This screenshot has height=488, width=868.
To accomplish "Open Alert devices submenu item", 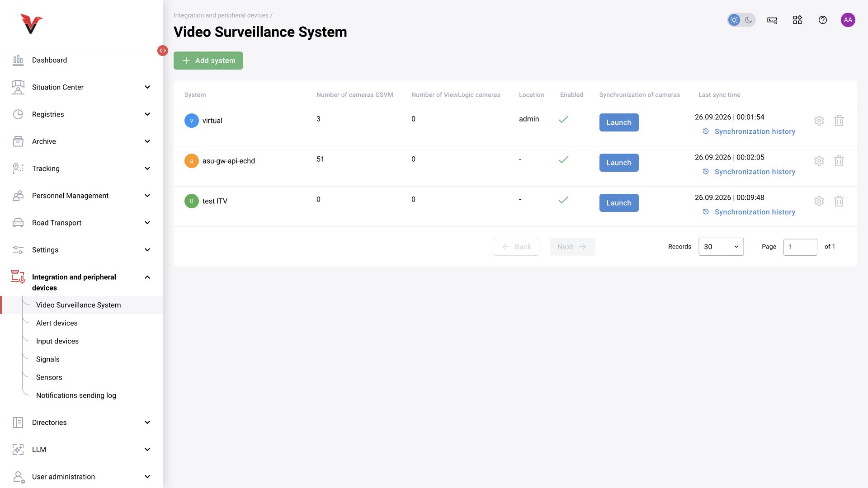I will pyautogui.click(x=57, y=323).
